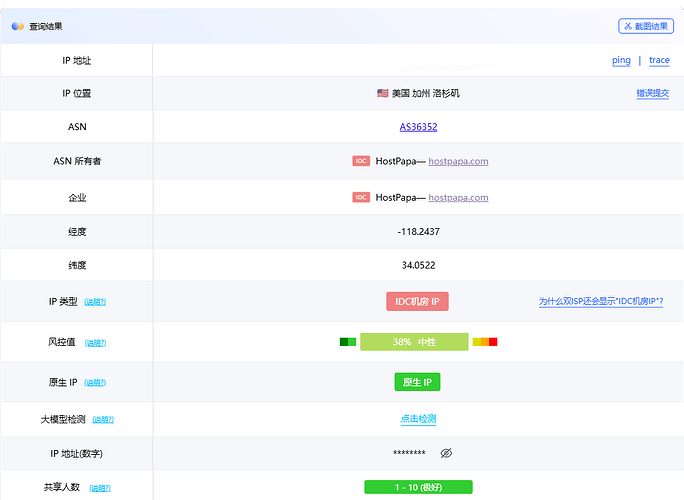Image resolution: width=684 pixels, height=500 pixels.
Task: Open the 为什么双ISP还会显示IDC机房IP link
Action: click(x=601, y=301)
